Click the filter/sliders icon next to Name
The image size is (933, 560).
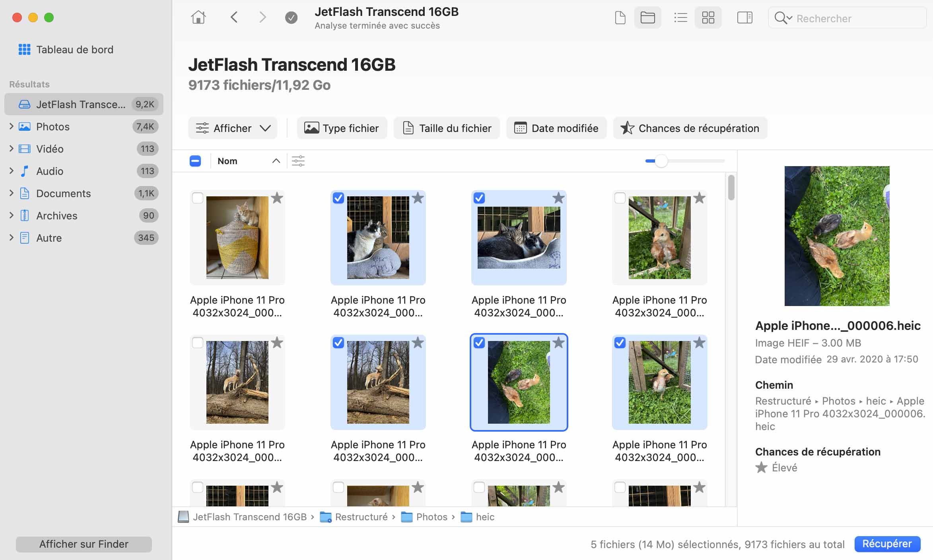(298, 161)
